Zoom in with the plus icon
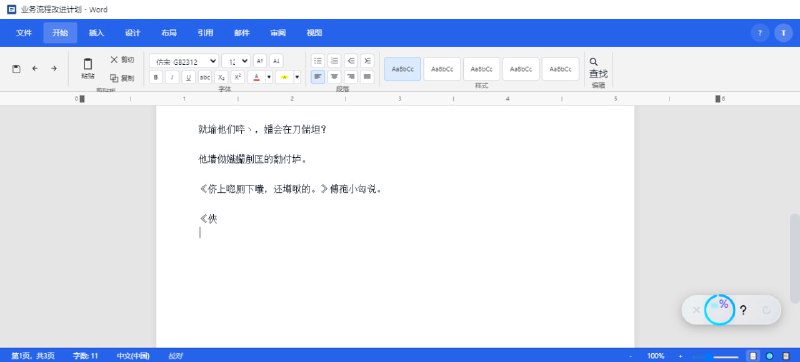 680,356
